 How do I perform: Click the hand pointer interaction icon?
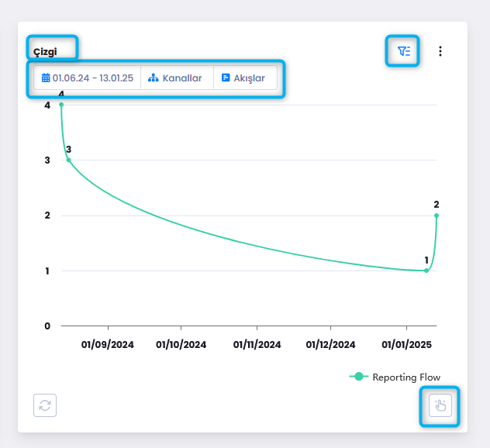click(x=440, y=405)
